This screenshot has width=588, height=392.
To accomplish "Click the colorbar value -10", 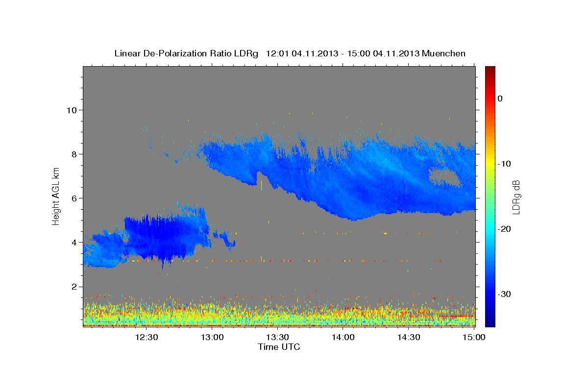I will click(x=504, y=164).
